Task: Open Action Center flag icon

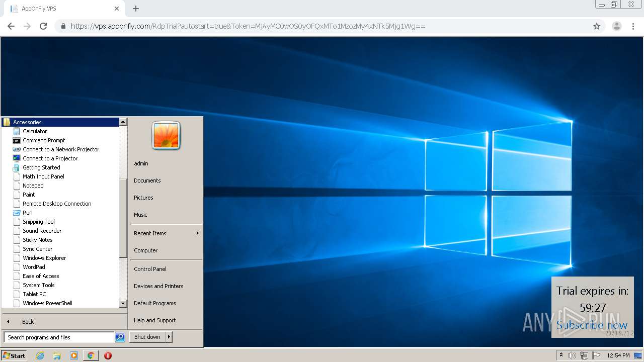Action: [x=596, y=355]
